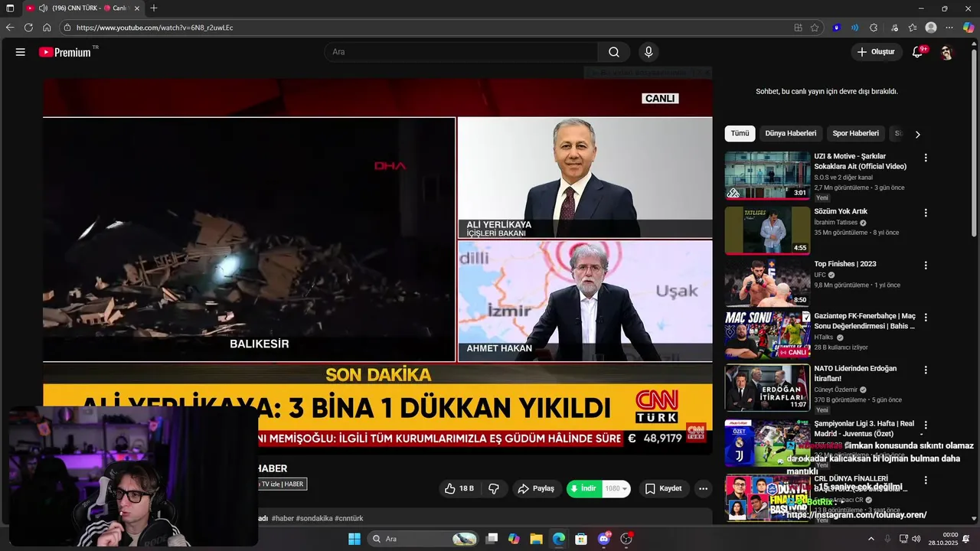Mute the CNN TÜRK browser tab

[43, 8]
